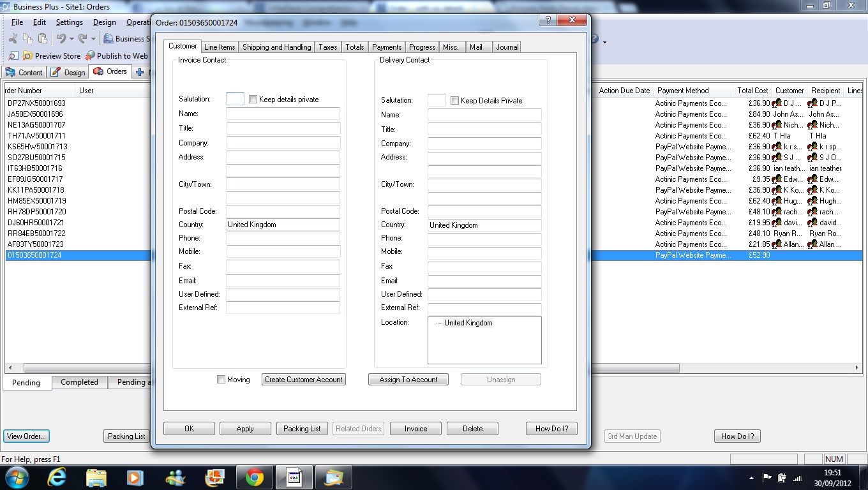This screenshot has width=868, height=490.
Task: Open Google Chrome from the taskbar
Action: (x=255, y=477)
